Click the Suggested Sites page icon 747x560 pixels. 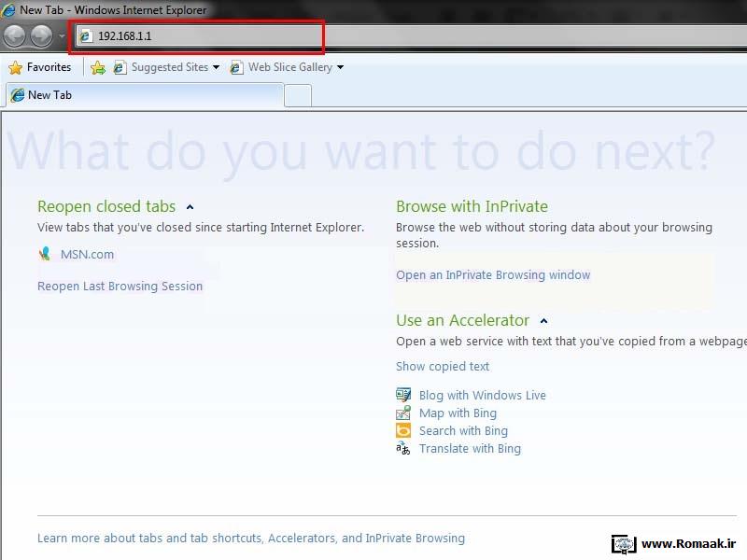pos(120,67)
